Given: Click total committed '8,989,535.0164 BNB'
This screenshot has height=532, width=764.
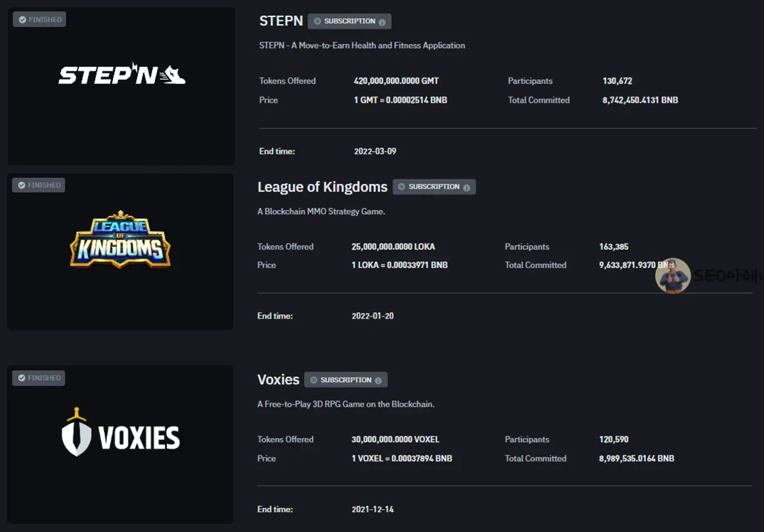Looking at the screenshot, I should (636, 458).
